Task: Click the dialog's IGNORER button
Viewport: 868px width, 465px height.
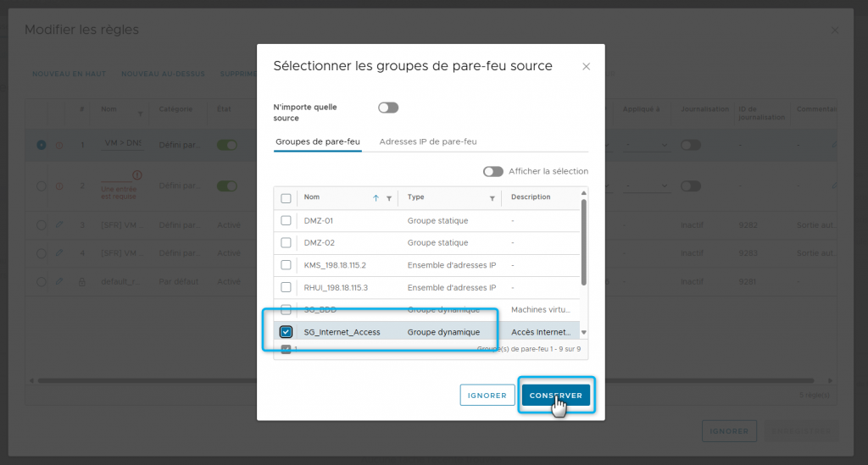Action: (x=487, y=396)
